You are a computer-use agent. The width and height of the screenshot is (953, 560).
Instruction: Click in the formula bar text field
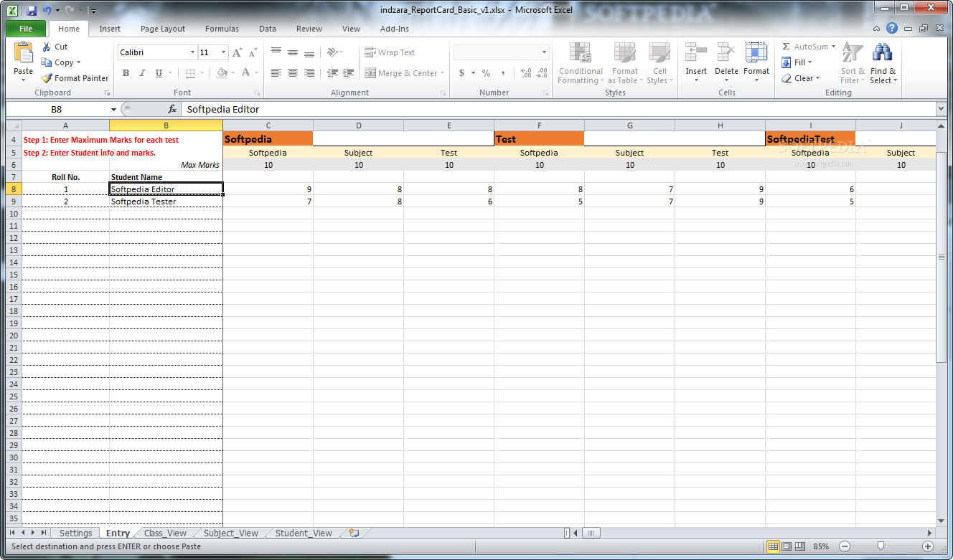[x=558, y=109]
